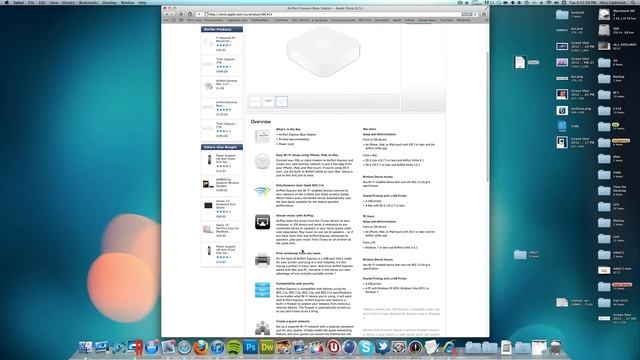Click the Compatibility and security icon

(262, 290)
